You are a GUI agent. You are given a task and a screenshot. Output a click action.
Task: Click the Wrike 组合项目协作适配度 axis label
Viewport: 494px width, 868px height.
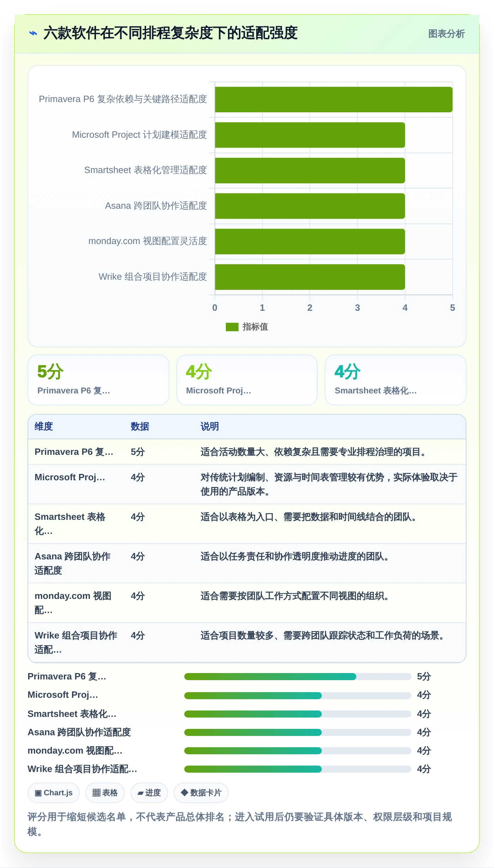(x=153, y=277)
